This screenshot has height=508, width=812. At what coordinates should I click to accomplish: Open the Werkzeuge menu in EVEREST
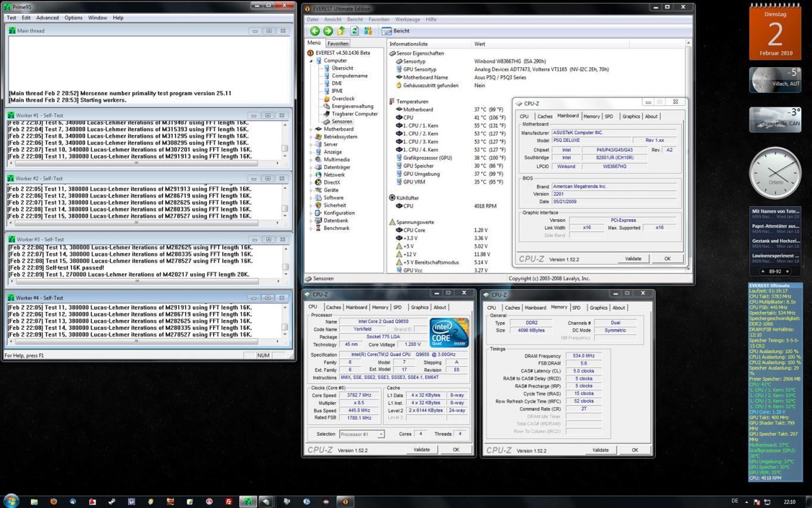pyautogui.click(x=408, y=19)
